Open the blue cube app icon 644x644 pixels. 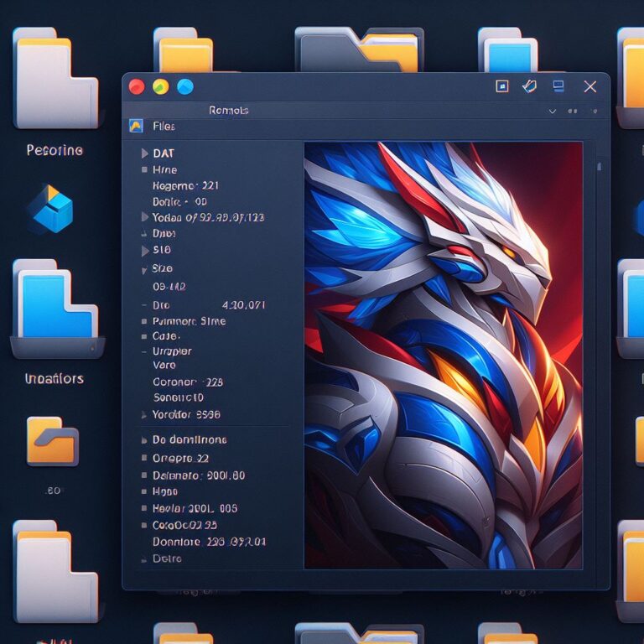click(50, 209)
